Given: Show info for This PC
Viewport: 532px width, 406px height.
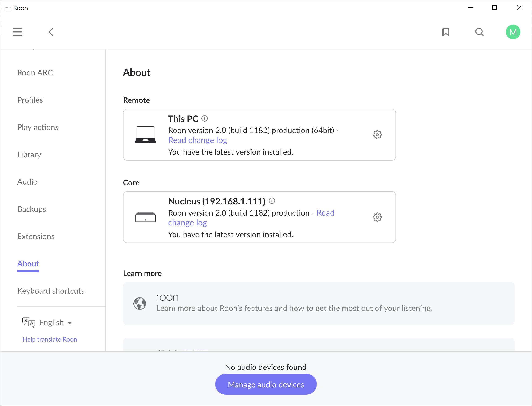Looking at the screenshot, I should coord(205,118).
